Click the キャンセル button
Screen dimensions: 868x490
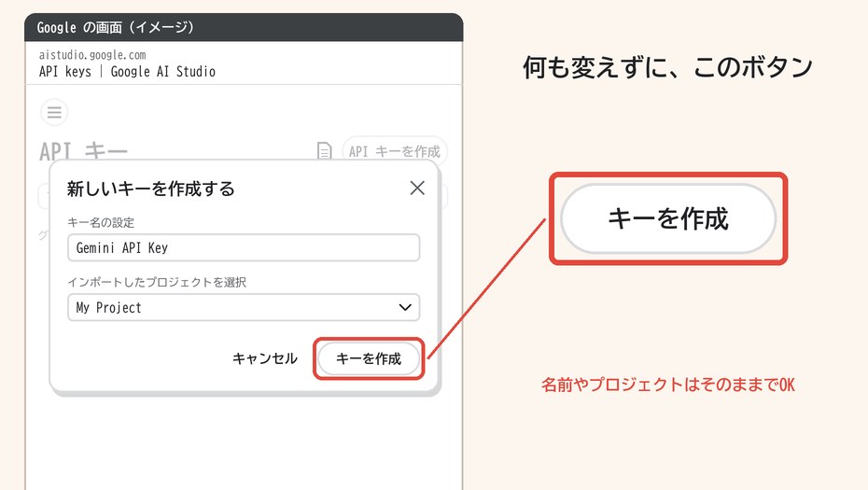265,358
